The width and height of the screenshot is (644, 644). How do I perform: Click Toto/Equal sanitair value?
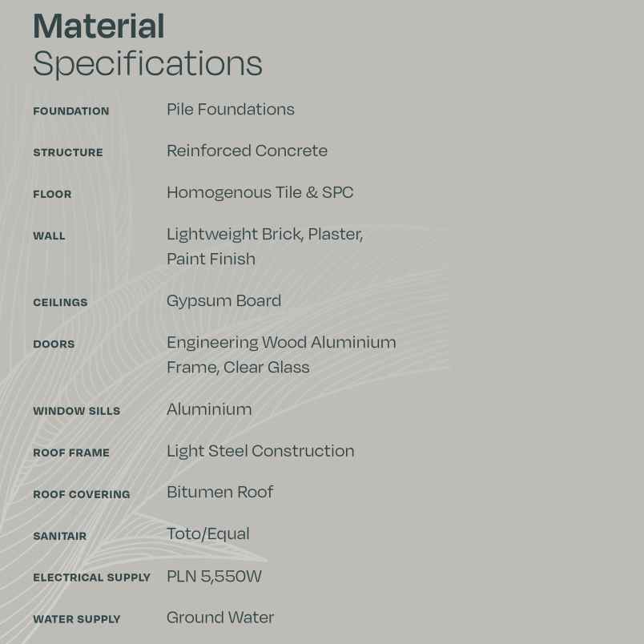click(207, 533)
